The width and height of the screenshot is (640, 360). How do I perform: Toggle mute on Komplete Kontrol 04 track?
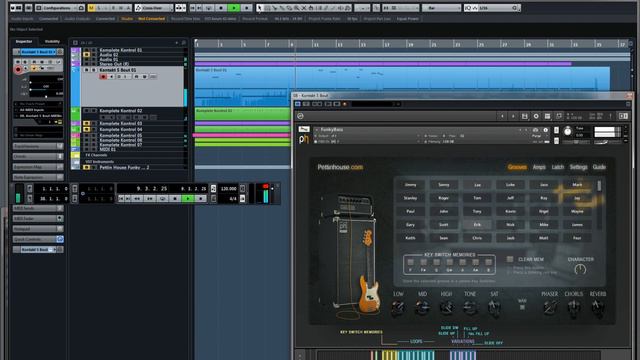click(87, 129)
